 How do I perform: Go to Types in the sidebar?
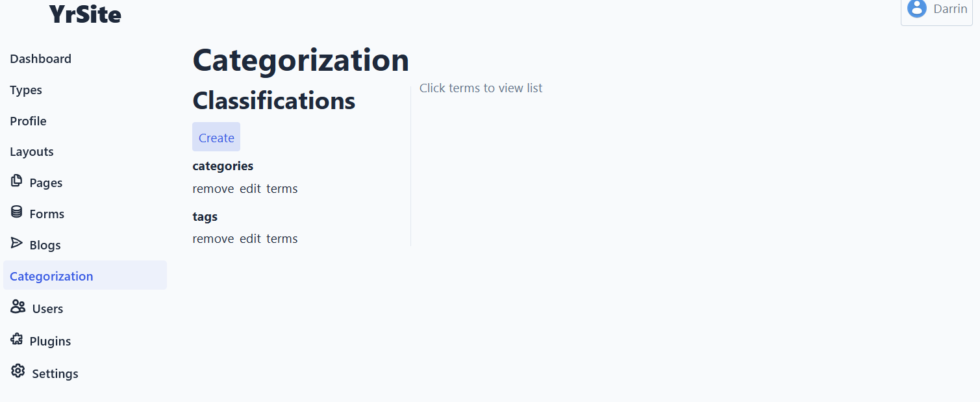tap(85, 90)
